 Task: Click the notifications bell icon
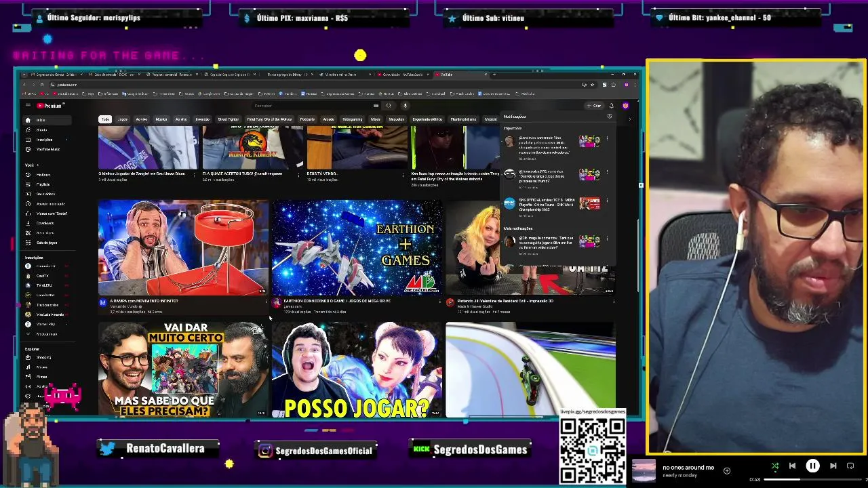(x=611, y=106)
